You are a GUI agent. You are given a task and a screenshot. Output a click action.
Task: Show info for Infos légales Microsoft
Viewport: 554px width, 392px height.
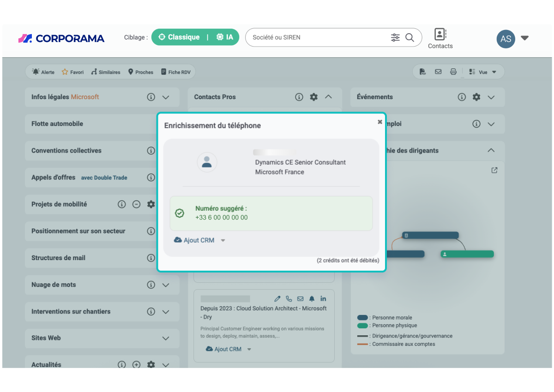click(151, 97)
